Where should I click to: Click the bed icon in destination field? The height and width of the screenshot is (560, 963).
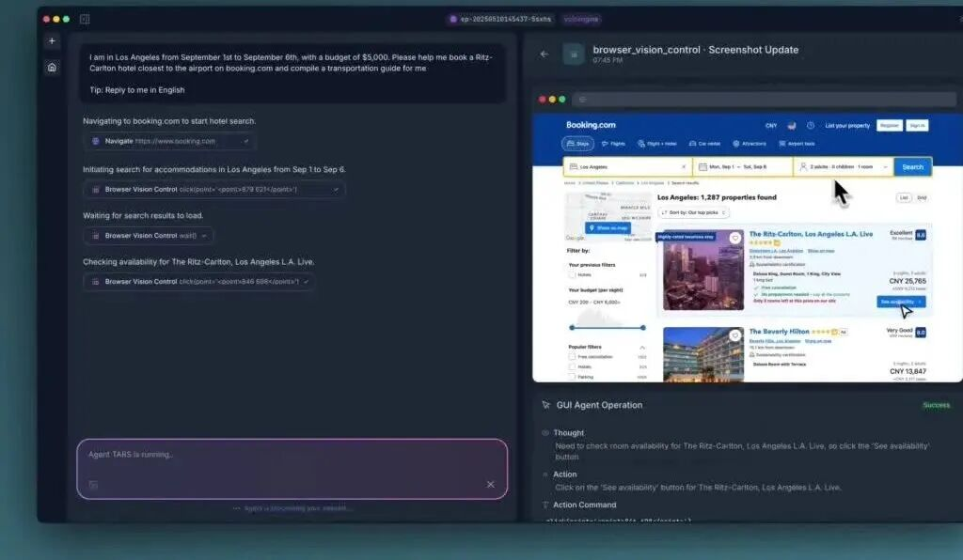[x=574, y=167]
